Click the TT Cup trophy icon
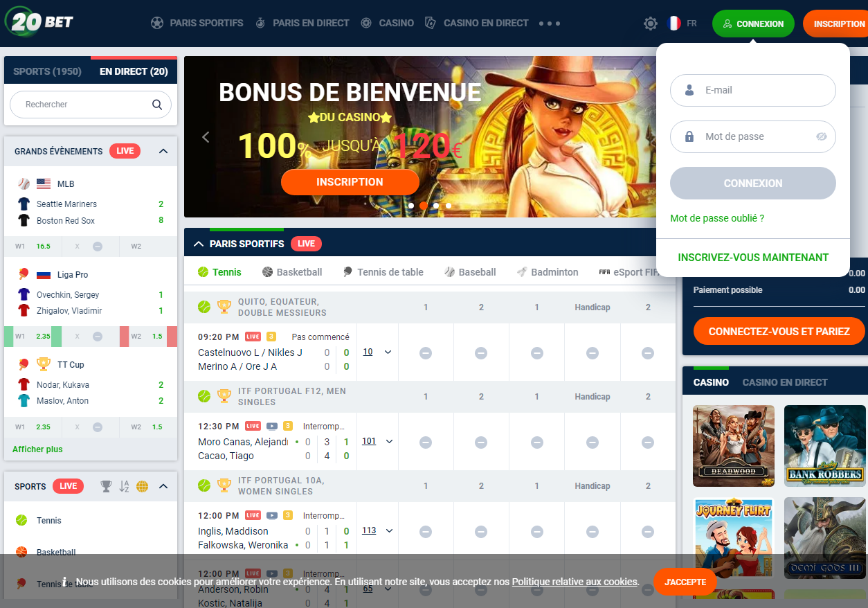868x608 pixels. (44, 364)
